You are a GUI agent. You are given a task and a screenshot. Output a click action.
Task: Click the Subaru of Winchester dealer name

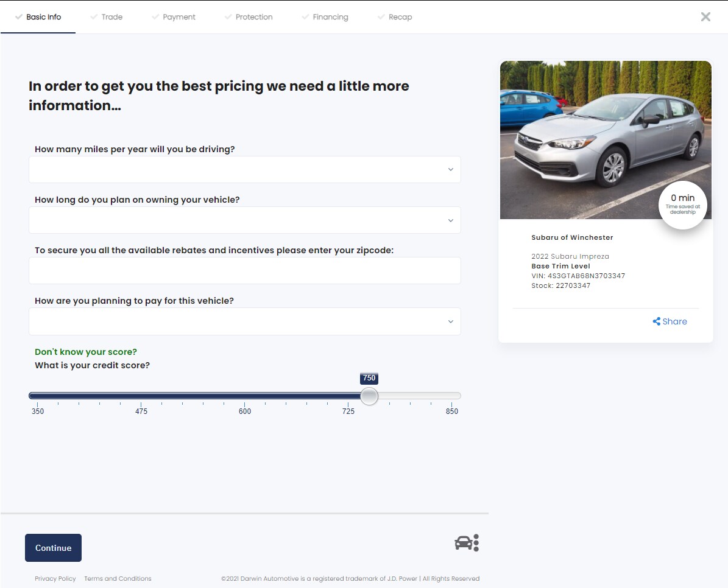(572, 237)
